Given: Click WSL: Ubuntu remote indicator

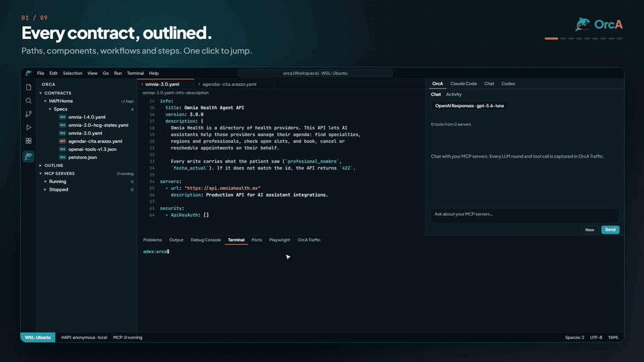Looking at the screenshot, I should pos(38,337).
